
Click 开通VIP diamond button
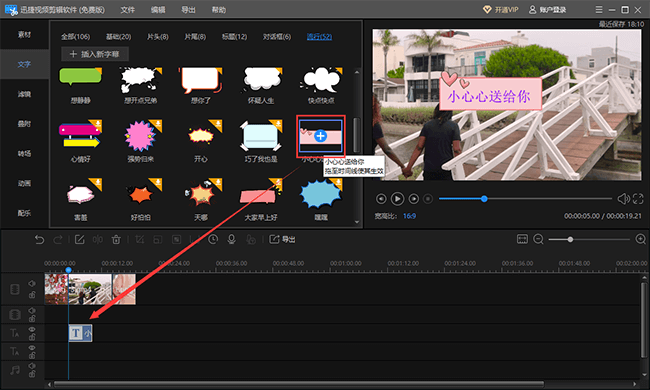(501, 10)
